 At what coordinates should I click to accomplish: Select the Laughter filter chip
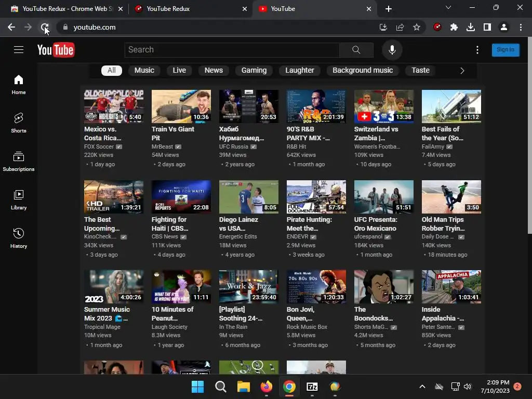[x=300, y=70]
